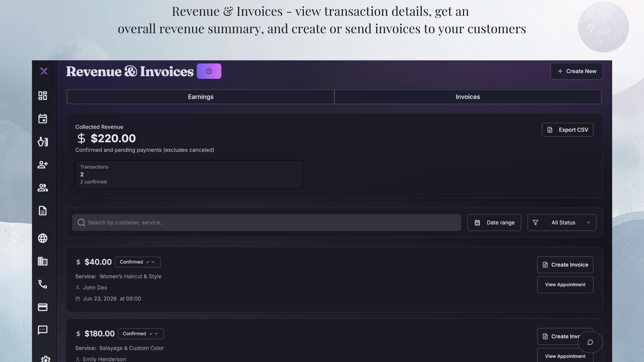Image resolution: width=644 pixels, height=362 pixels.
Task: Open the dashboard grid icon in sidebar
Action: 43,96
